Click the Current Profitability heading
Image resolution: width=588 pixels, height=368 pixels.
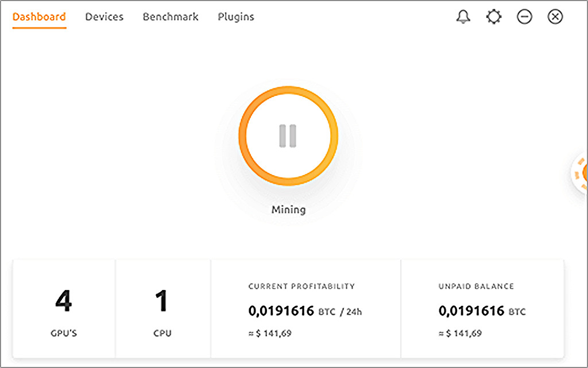click(301, 286)
